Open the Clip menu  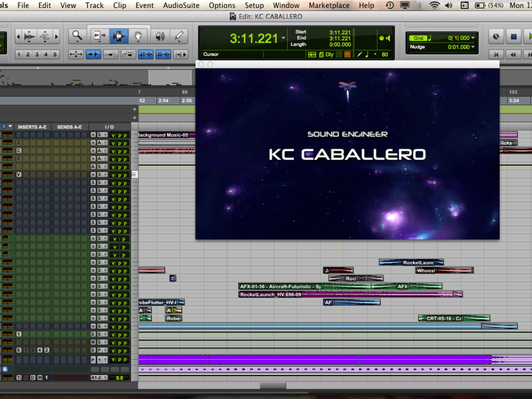[119, 5]
